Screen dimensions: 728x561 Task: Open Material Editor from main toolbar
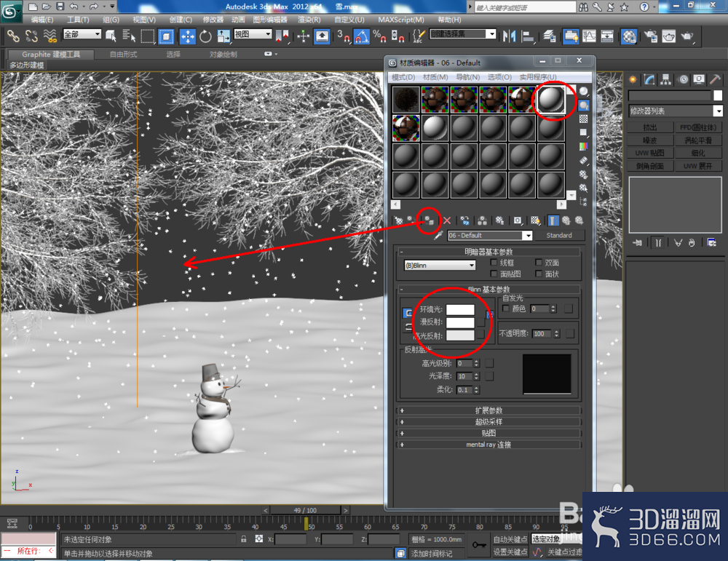(629, 36)
